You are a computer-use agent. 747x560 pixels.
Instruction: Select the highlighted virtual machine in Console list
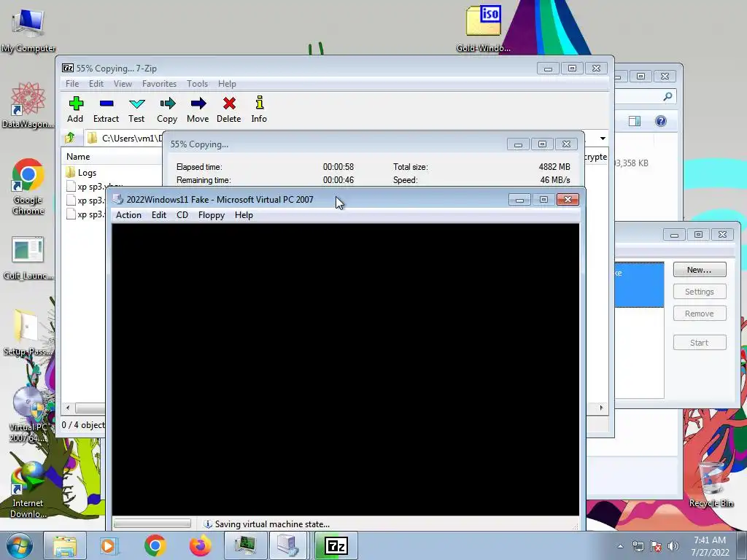[x=639, y=284]
